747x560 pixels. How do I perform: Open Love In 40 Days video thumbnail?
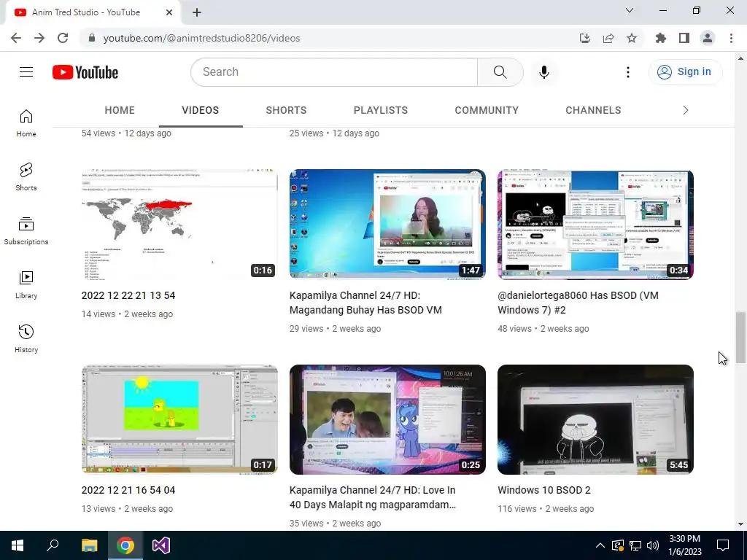[x=388, y=419]
